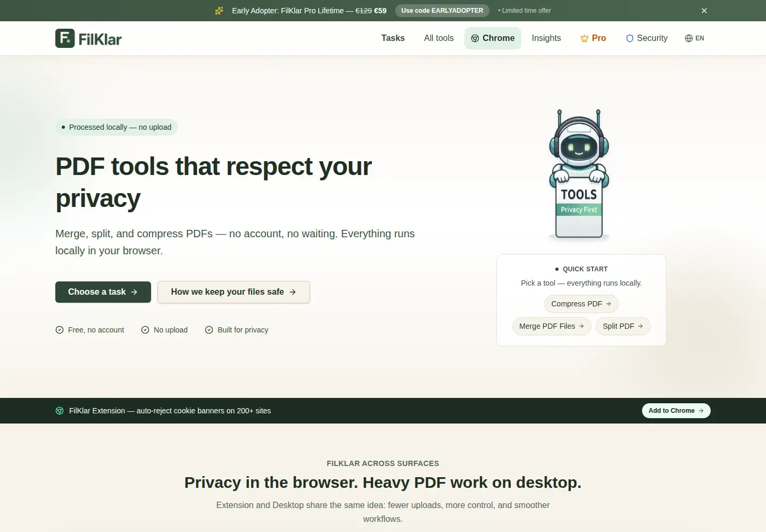Click the arrow icon in Add to Chrome
The width and height of the screenshot is (766, 532).
click(701, 411)
